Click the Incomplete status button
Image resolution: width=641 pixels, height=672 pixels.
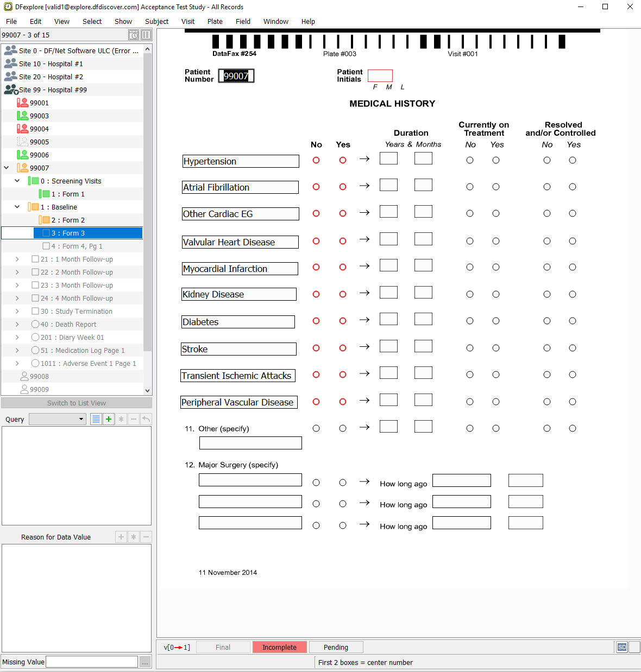point(280,647)
